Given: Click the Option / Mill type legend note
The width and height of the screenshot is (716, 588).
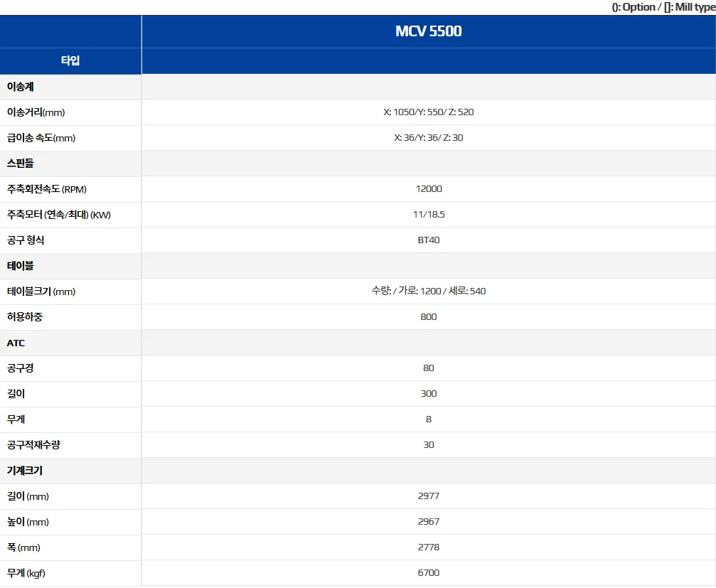Looking at the screenshot, I should pos(663,7).
